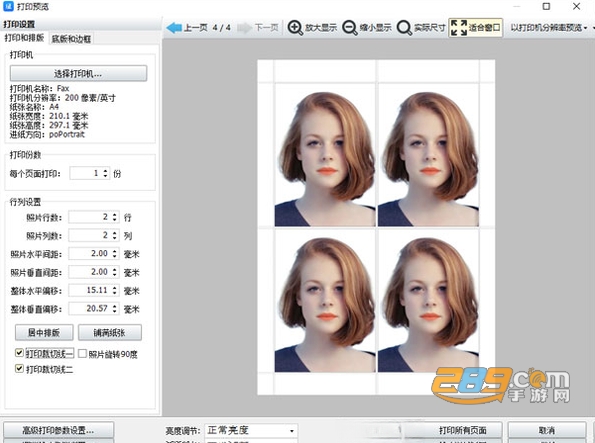
Task: Click the print preview app icon in title bar
Action: point(8,6)
